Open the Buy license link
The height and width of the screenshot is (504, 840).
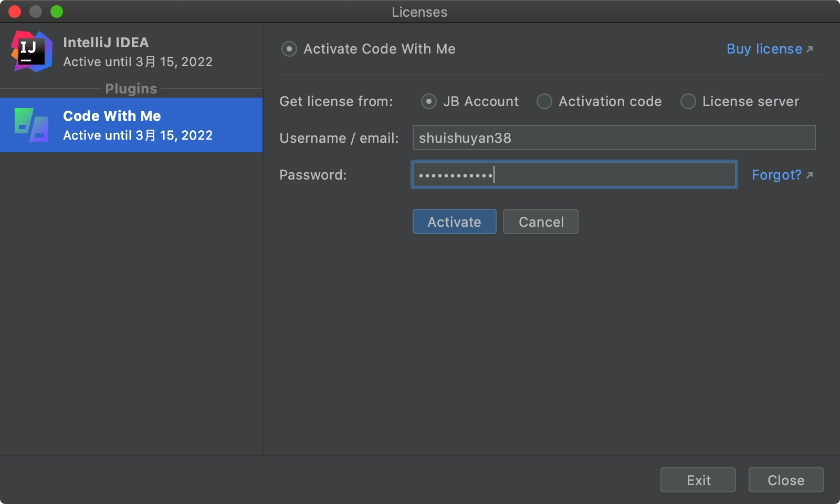coord(764,49)
